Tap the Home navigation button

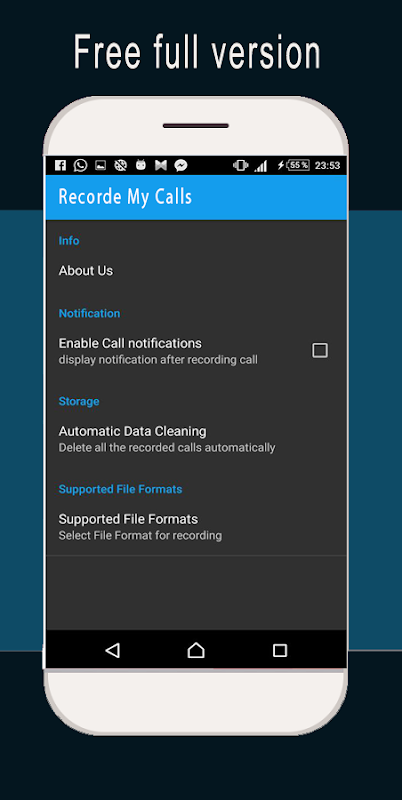pyautogui.click(x=196, y=650)
